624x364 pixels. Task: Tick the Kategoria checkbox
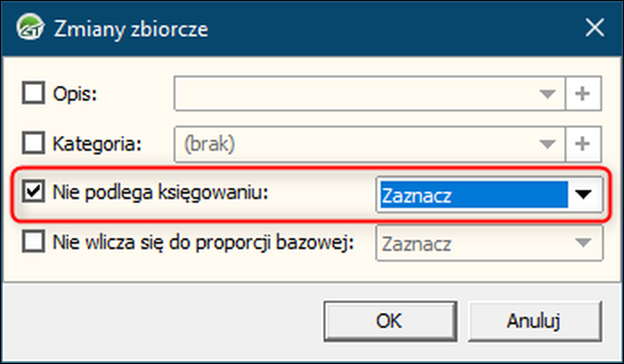pyautogui.click(x=34, y=143)
